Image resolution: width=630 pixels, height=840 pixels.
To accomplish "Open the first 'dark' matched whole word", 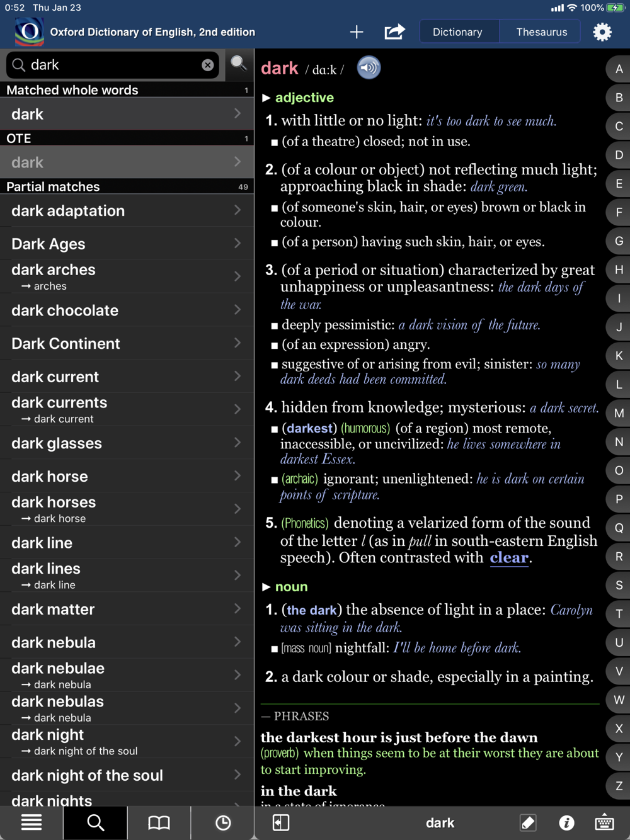I will 127,114.
